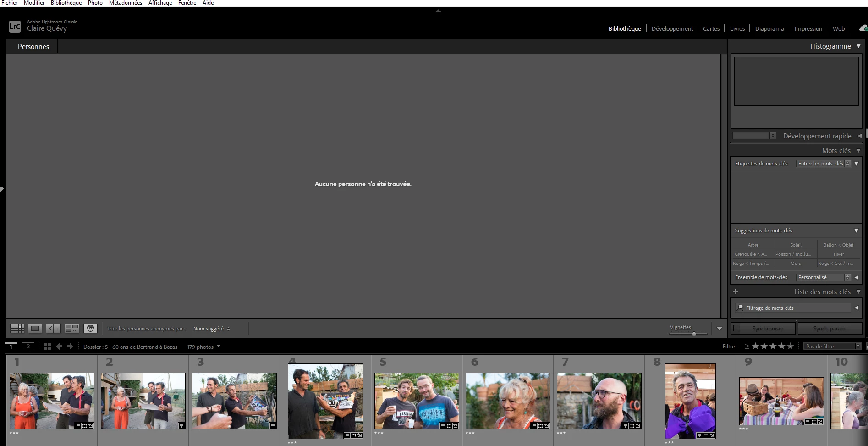Image resolution: width=868 pixels, height=446 pixels.
Task: Select the People face view icon
Action: (90, 328)
